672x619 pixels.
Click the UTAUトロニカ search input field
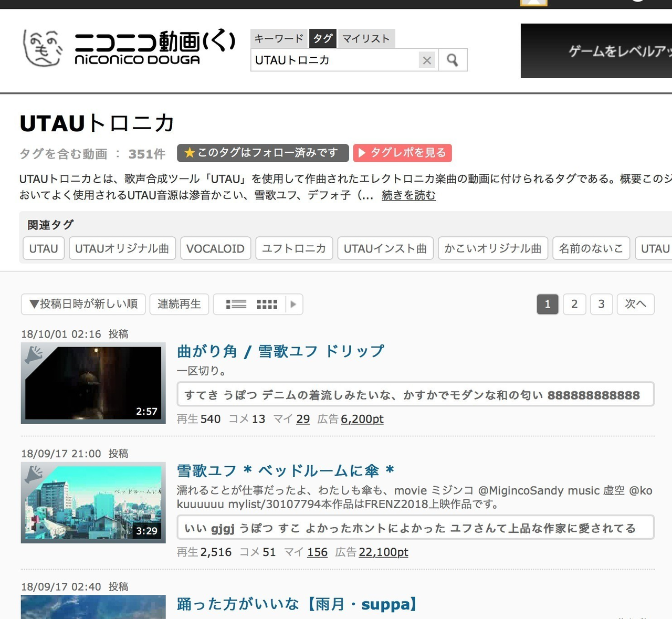pyautogui.click(x=334, y=60)
